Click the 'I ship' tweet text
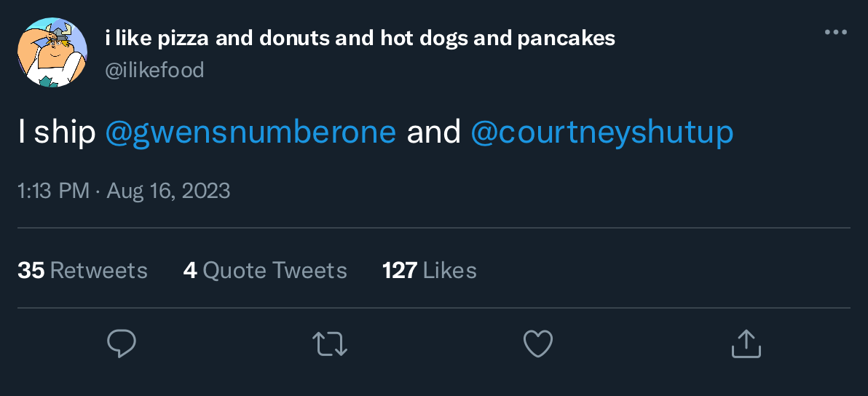Screen dimensions: 868x396 [x=57, y=132]
